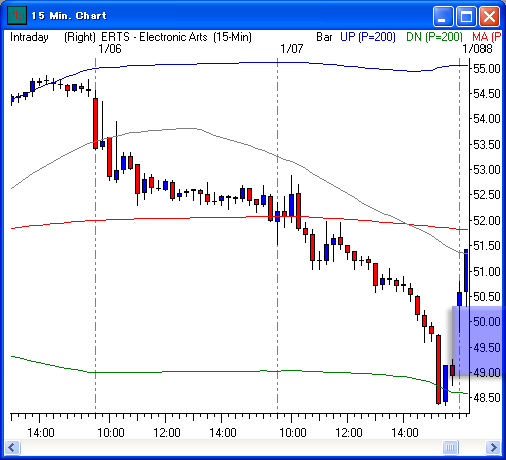Viewport: 506px width, 460px height.
Task: Click the DN (P=200) legend label
Action: point(434,37)
